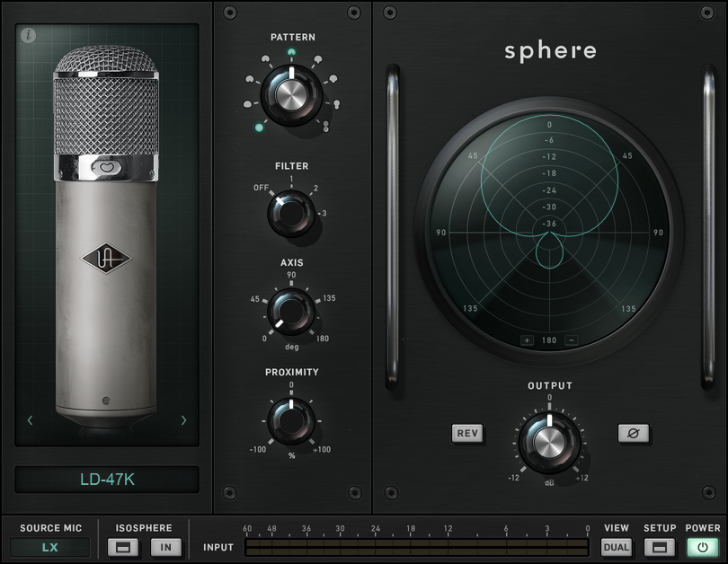
Task: Toggle IsoSphere IN button
Action: tap(165, 547)
